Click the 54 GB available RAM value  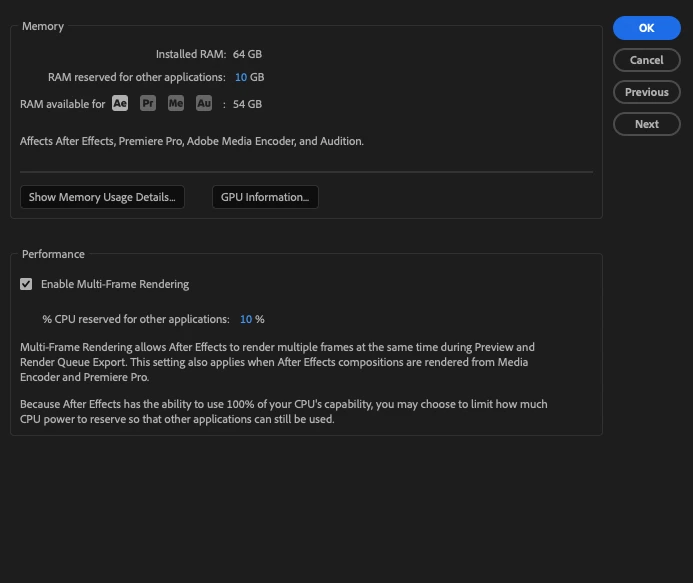click(x=248, y=104)
